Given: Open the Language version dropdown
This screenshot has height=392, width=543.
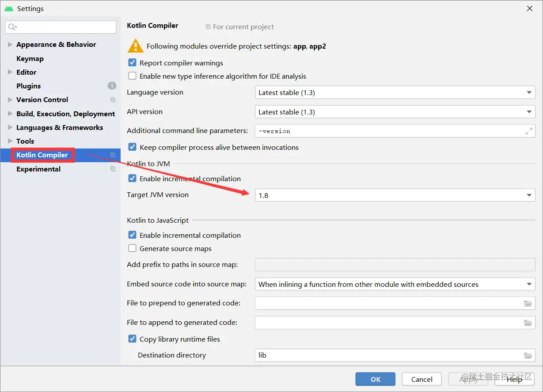Looking at the screenshot, I should (x=395, y=93).
